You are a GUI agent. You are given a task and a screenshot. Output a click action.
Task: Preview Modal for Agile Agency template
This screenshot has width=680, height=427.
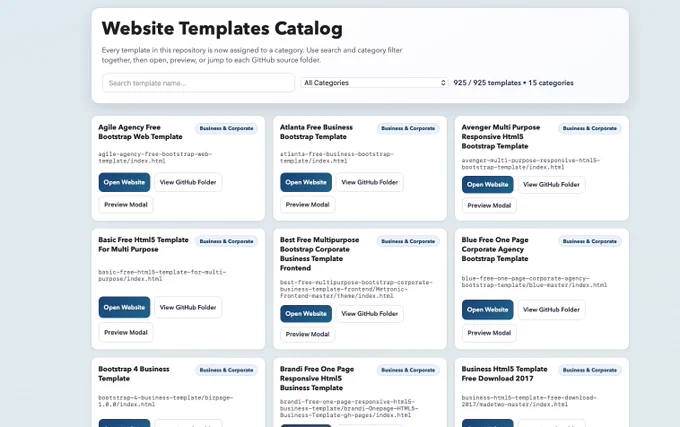click(x=126, y=205)
